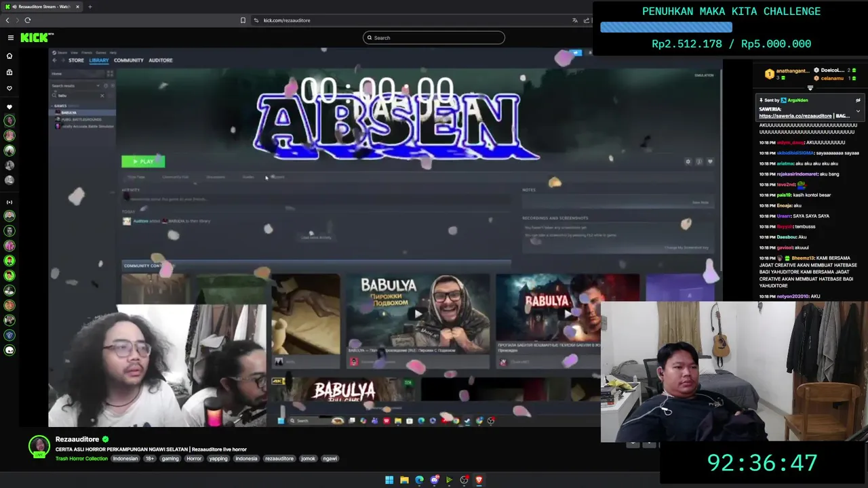Click leaderboard user celanamu

click(832, 78)
